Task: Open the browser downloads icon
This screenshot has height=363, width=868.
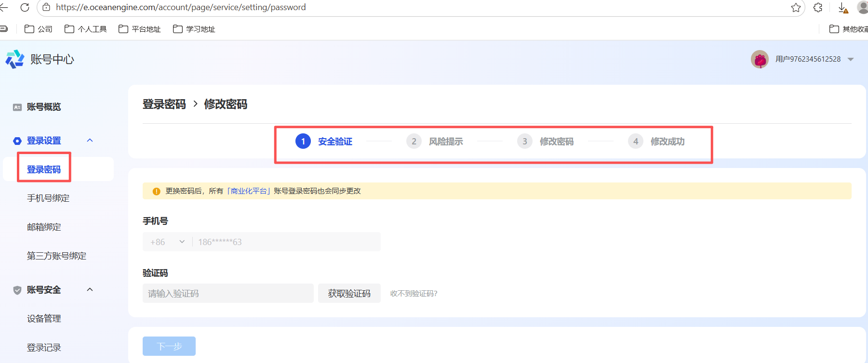Action: 842,8
